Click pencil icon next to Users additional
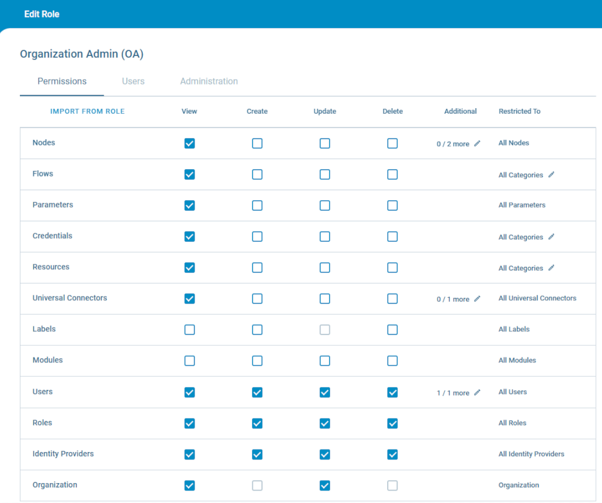The height and width of the screenshot is (503, 602). [477, 393]
